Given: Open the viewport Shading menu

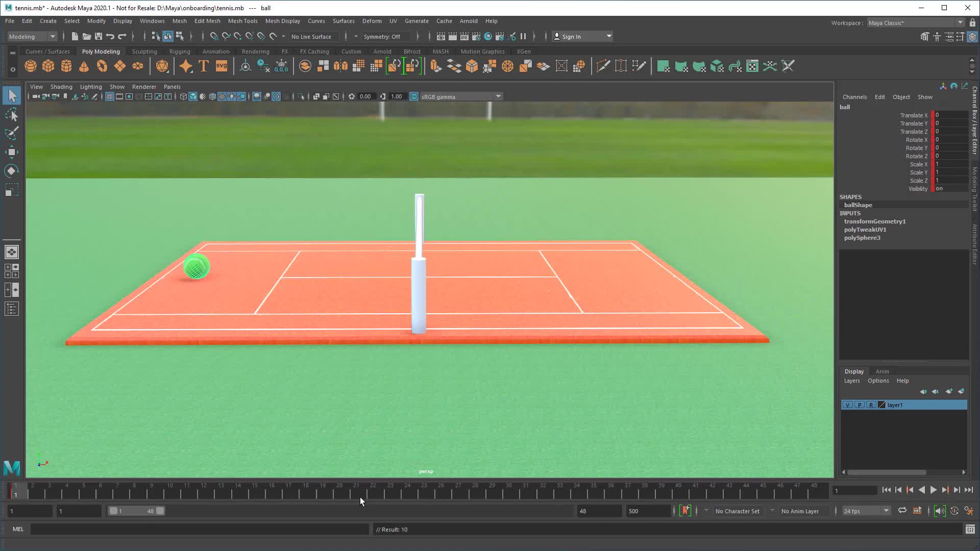Looking at the screenshot, I should (61, 87).
